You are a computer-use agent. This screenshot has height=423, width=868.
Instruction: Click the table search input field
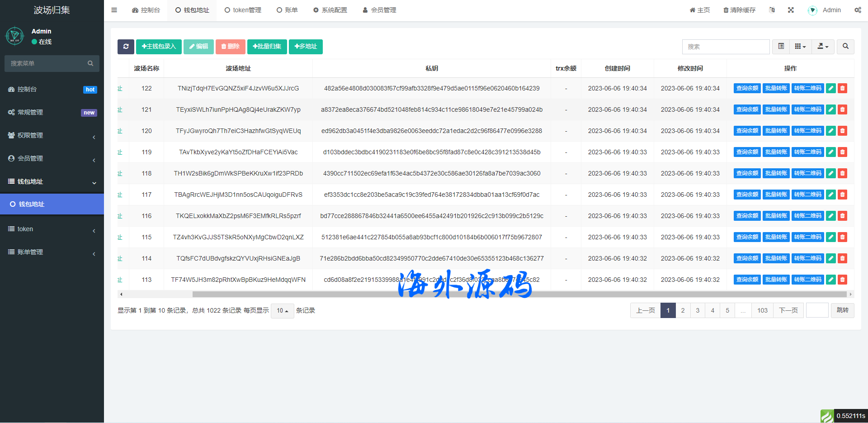726,47
